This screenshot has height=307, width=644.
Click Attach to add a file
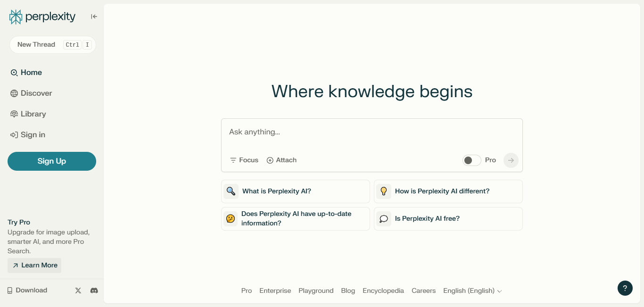click(281, 160)
